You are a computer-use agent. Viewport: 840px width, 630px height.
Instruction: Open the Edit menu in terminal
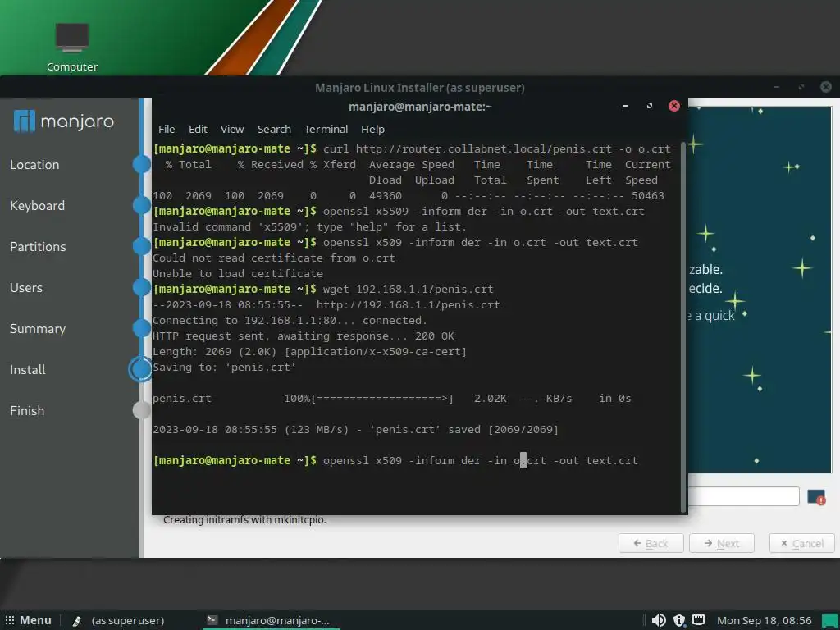pos(198,129)
